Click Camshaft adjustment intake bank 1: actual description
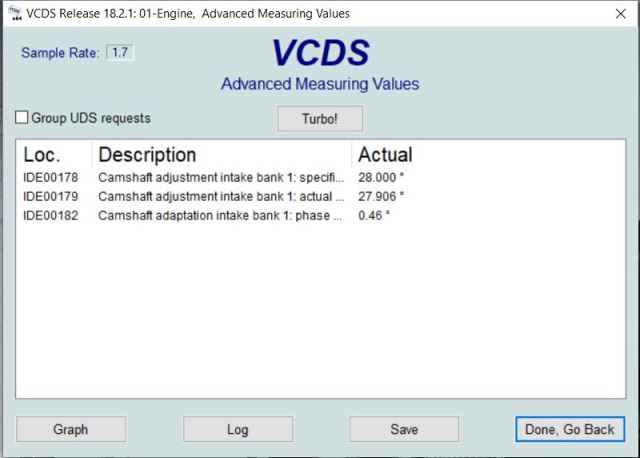Image resolution: width=640 pixels, height=458 pixels. pyautogui.click(x=221, y=196)
